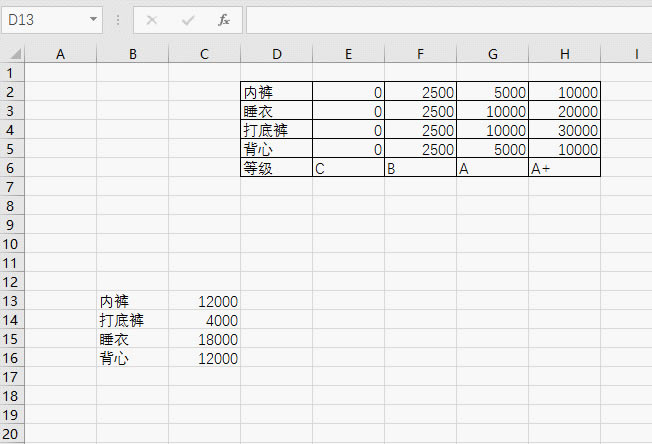652x444 pixels.
Task: Click cell D6 containing 等级
Action: (x=277, y=168)
